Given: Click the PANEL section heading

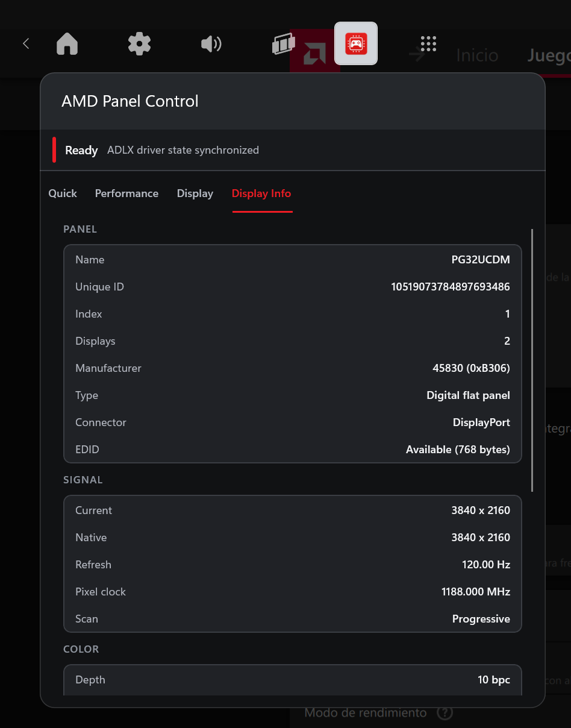Looking at the screenshot, I should tap(80, 229).
